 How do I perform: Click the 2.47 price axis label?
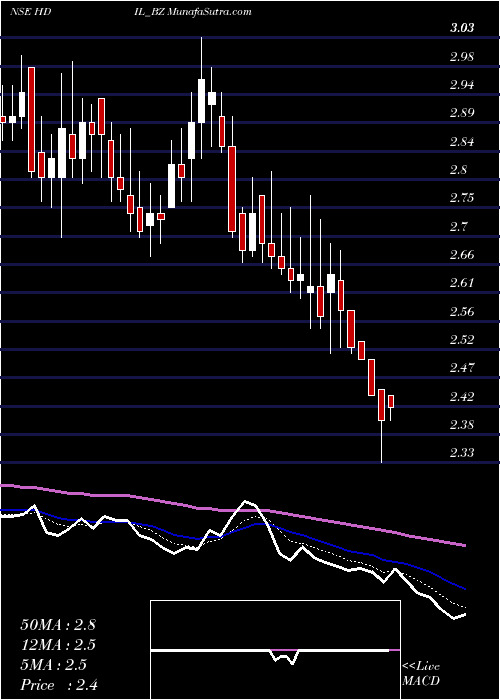point(462,368)
